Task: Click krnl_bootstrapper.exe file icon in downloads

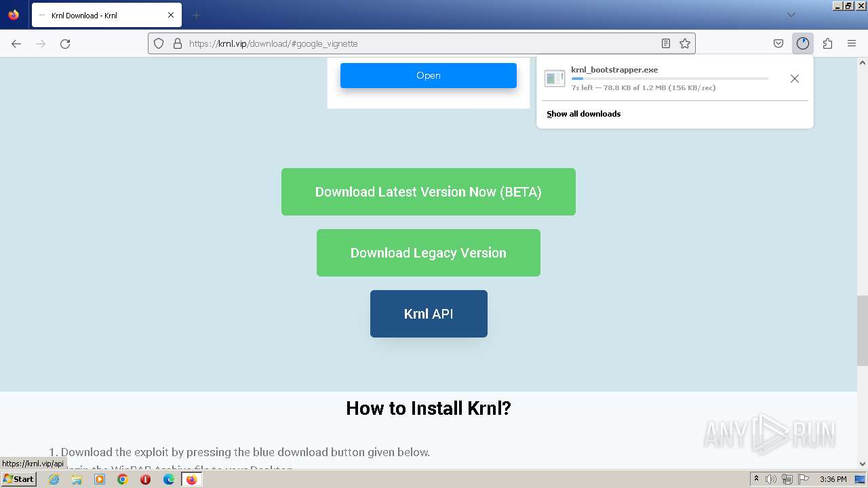Action: coord(555,79)
